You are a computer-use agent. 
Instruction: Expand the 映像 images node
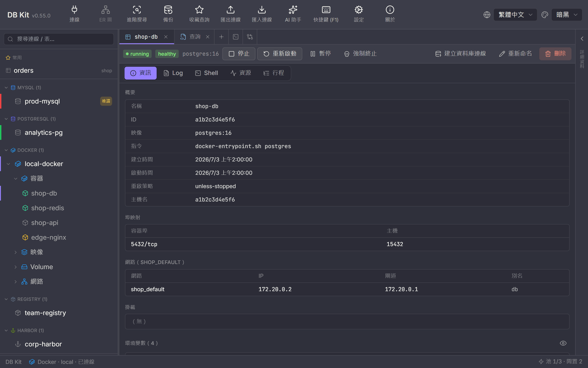(x=15, y=252)
